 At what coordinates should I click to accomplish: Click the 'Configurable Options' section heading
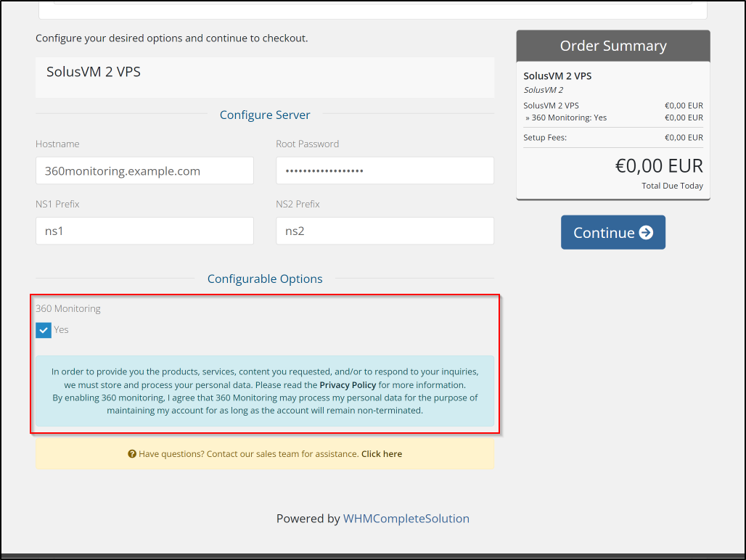(x=265, y=279)
